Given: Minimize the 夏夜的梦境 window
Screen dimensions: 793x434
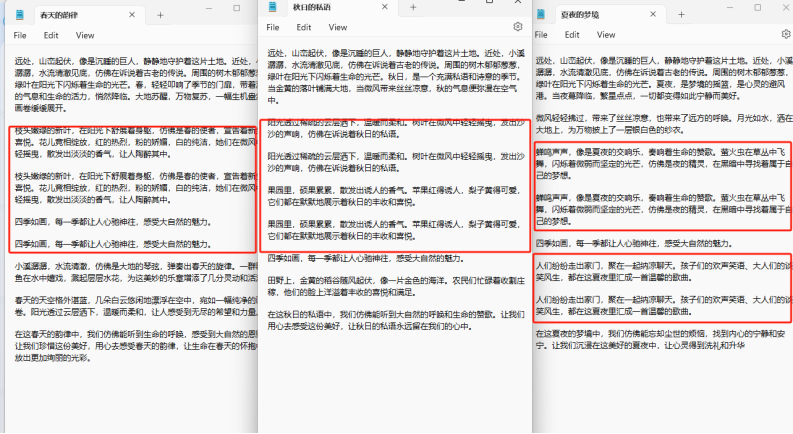Looking at the screenshot, I should coord(730,8).
